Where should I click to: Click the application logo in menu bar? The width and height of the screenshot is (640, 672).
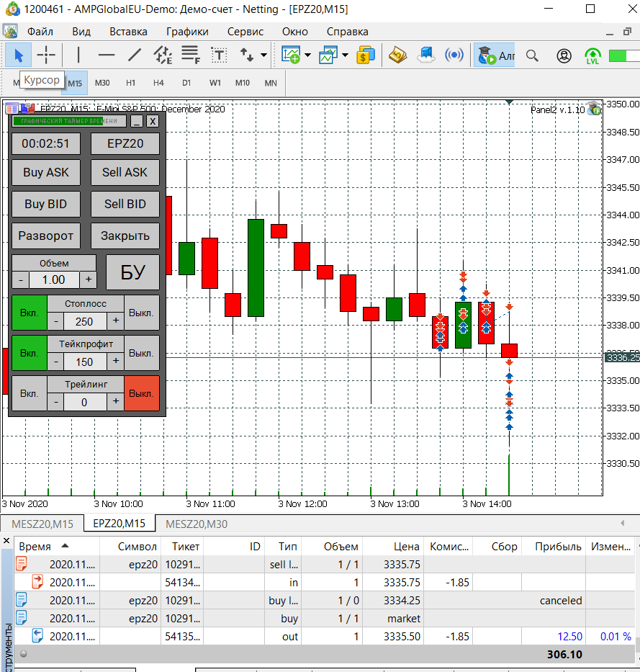tap(10, 31)
